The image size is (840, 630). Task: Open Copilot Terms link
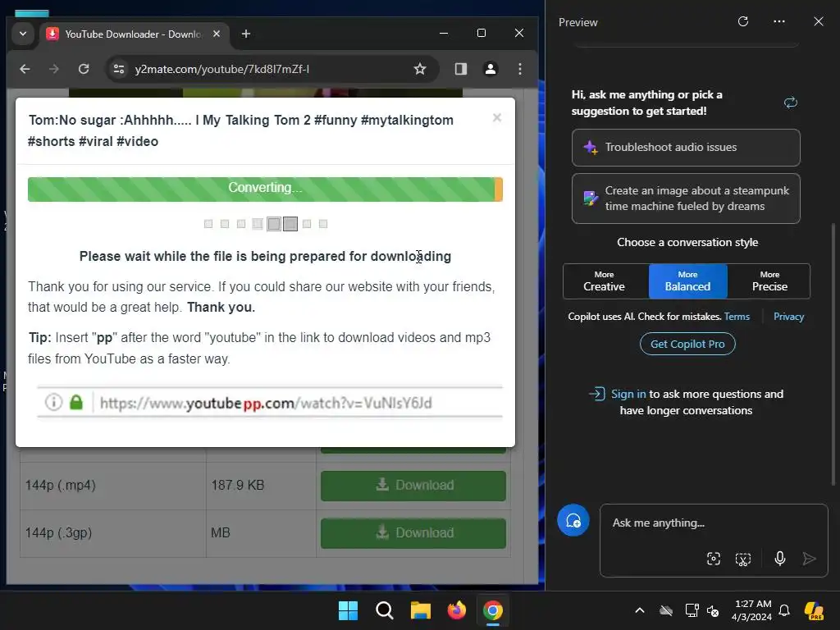(x=737, y=317)
